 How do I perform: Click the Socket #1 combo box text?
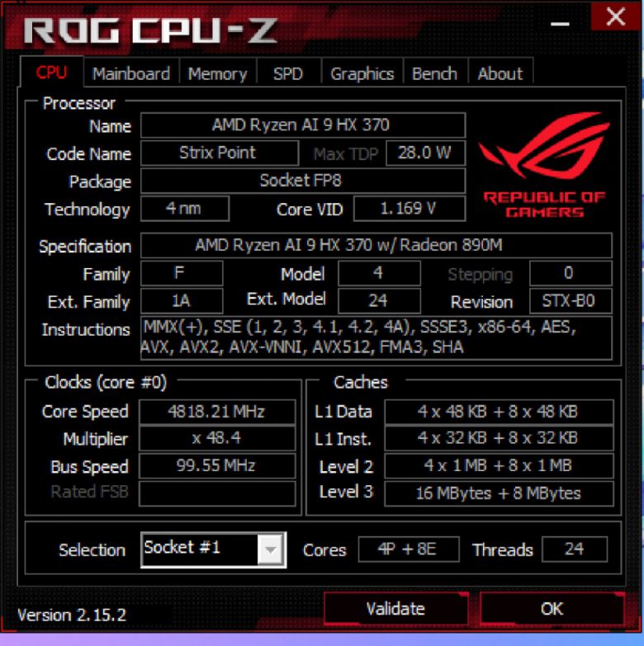[x=200, y=549]
